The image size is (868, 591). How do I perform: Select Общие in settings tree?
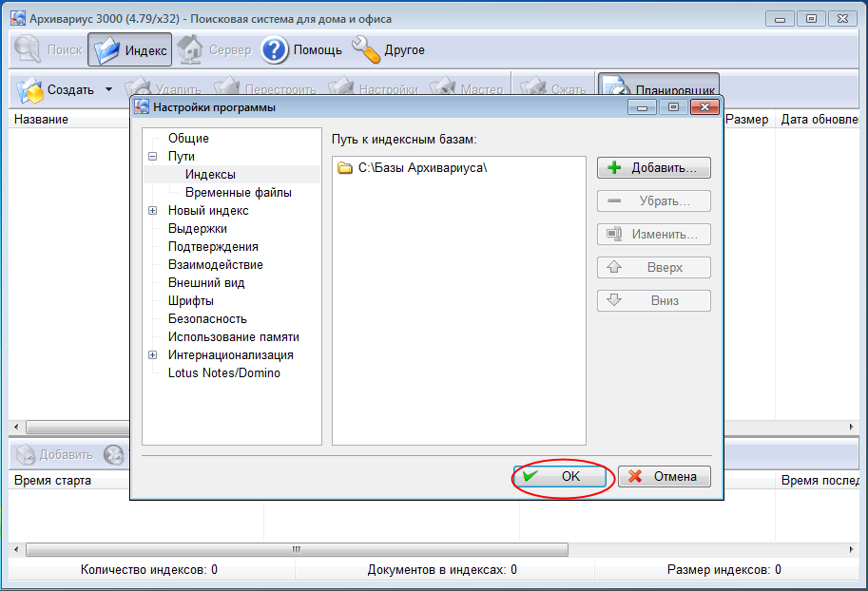coord(189,138)
